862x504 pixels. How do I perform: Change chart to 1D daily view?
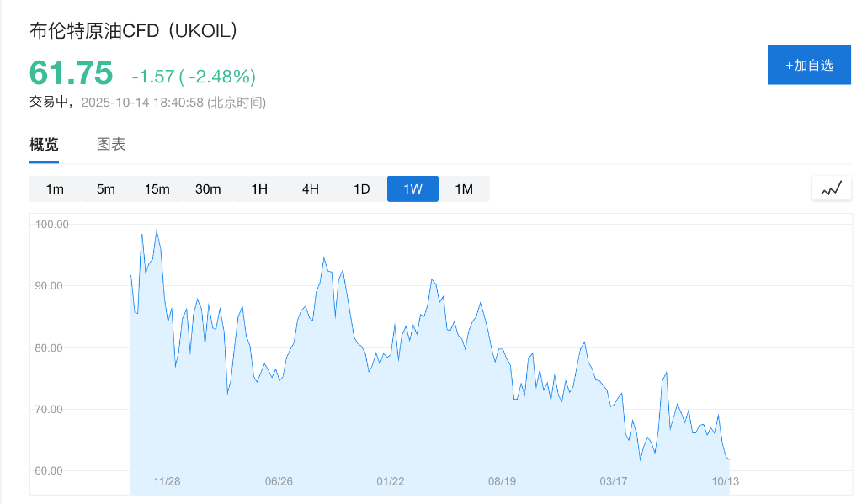(361, 188)
